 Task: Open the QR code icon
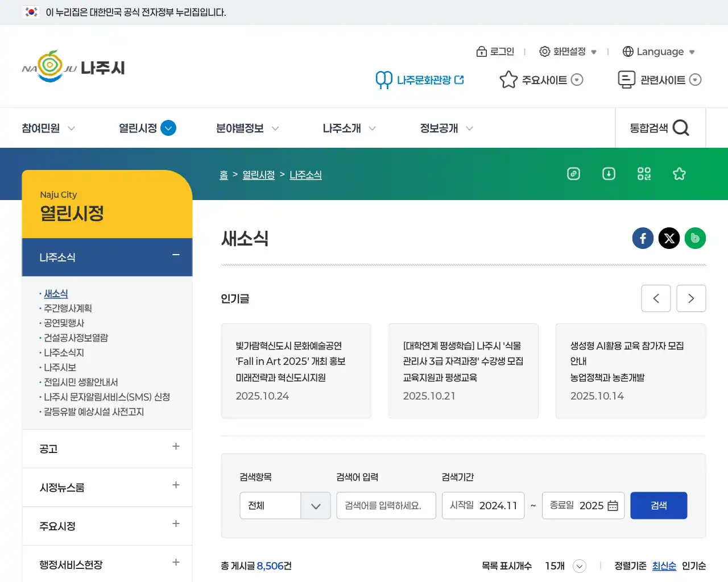(x=644, y=174)
